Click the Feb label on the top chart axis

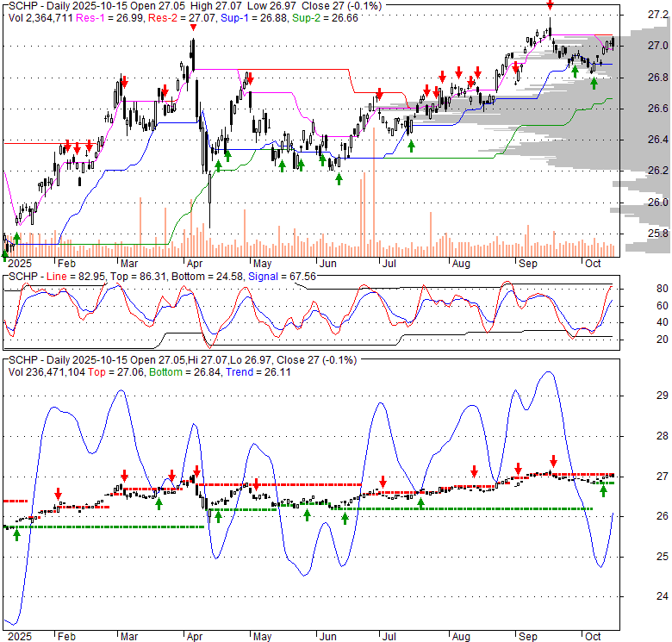click(66, 264)
